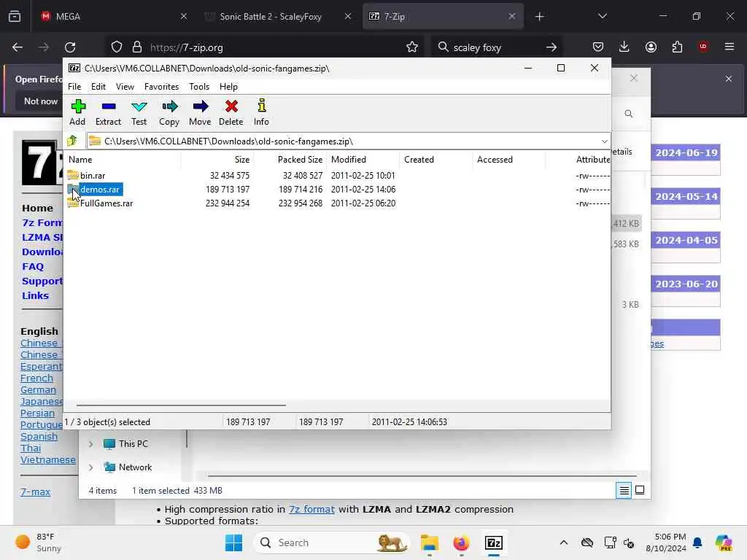
Task: Click Firefox bookmark star icon
Action: pos(412,47)
